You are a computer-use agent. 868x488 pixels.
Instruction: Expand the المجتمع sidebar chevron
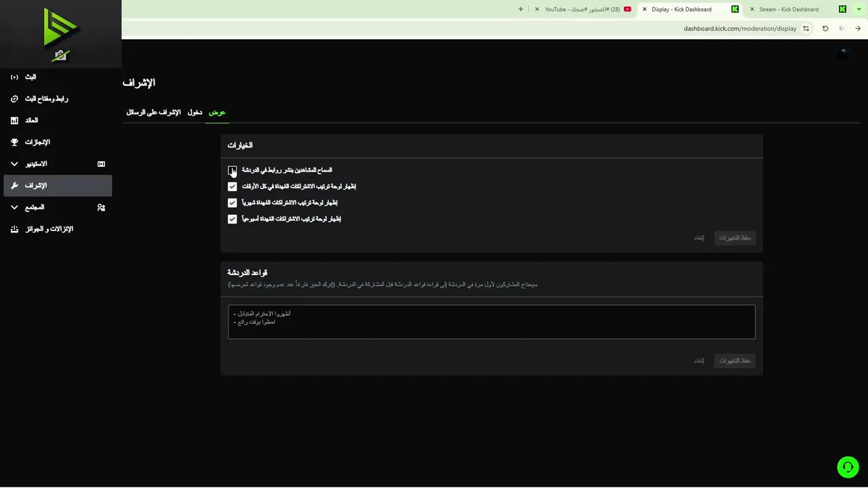[14, 207]
